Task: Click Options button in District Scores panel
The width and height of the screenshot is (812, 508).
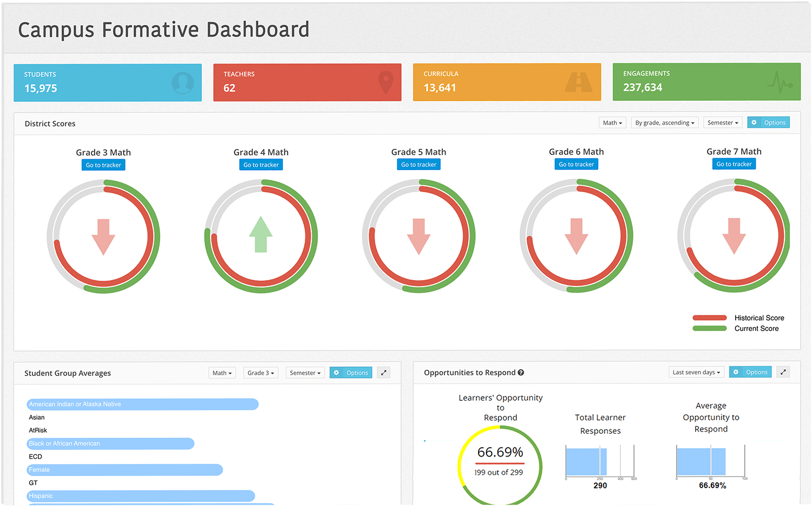Action: (x=769, y=123)
